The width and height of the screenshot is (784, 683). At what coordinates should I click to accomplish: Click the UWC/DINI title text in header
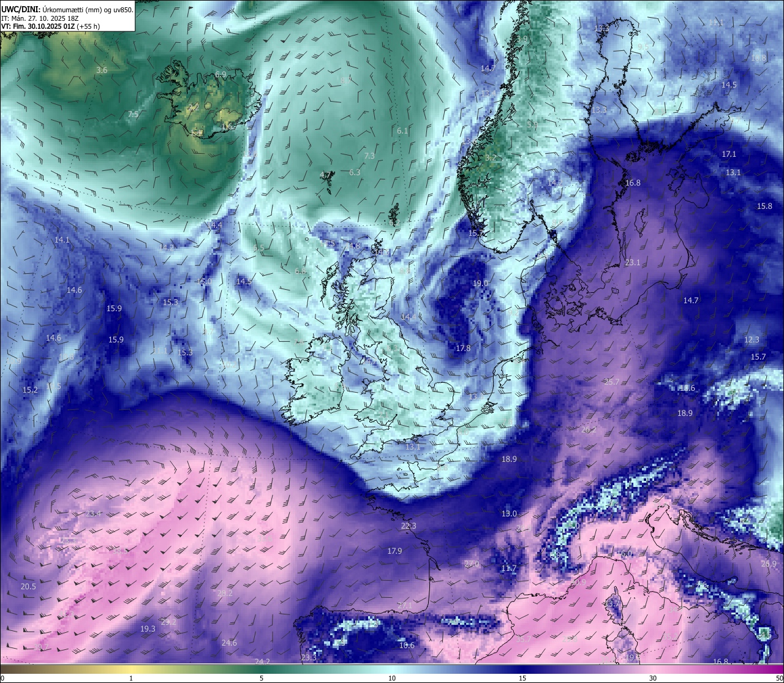coord(21,10)
